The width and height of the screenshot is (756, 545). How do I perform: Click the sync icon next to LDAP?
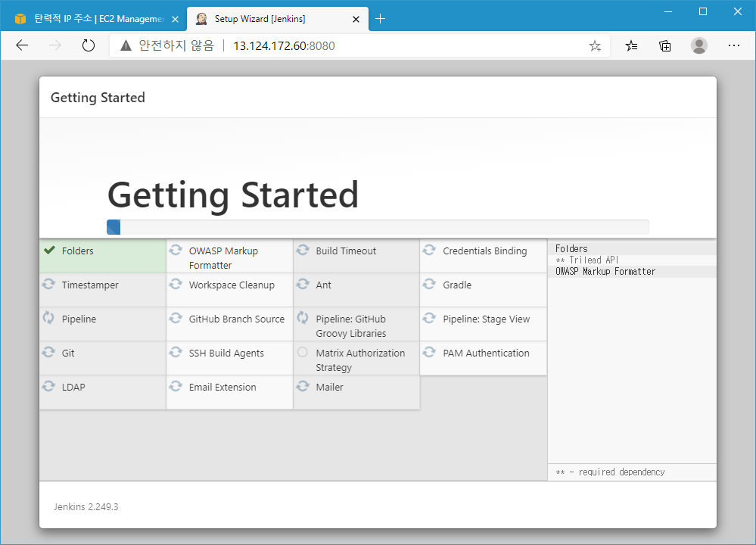[48, 386]
